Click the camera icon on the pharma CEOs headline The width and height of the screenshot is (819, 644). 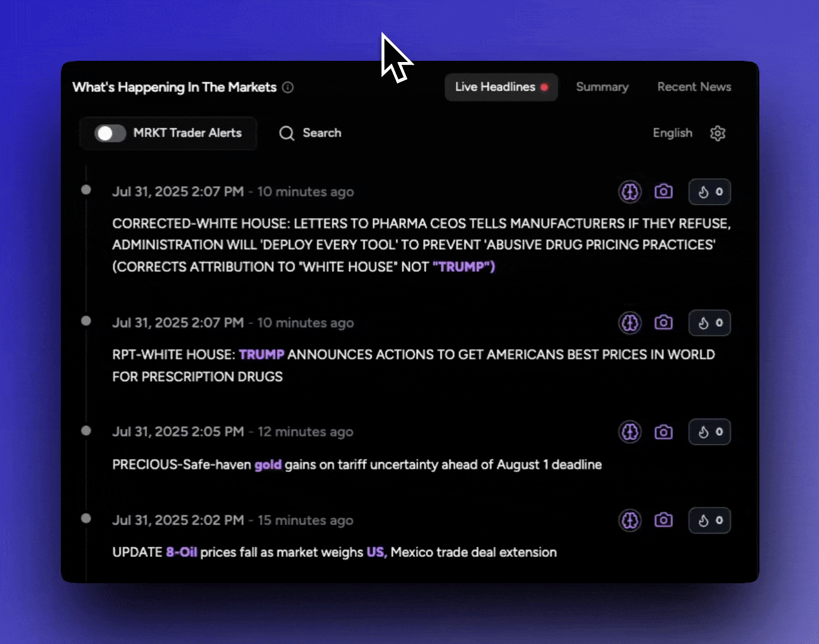click(663, 191)
